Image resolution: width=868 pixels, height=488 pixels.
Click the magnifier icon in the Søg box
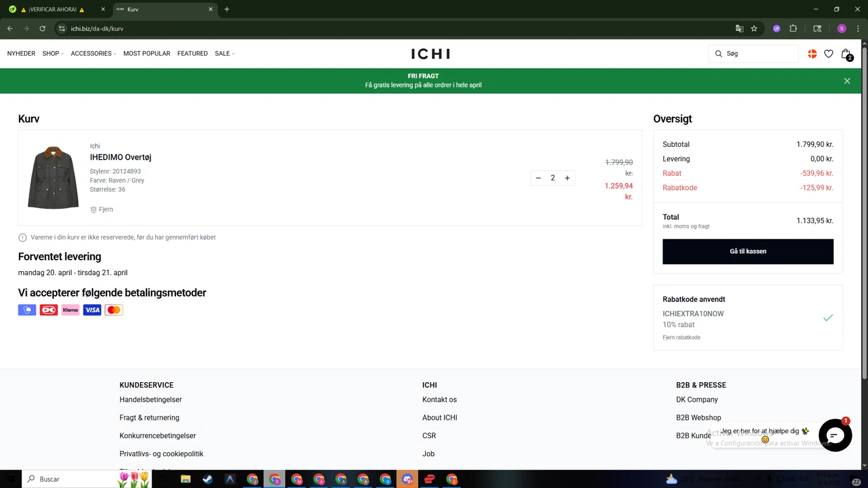click(719, 54)
